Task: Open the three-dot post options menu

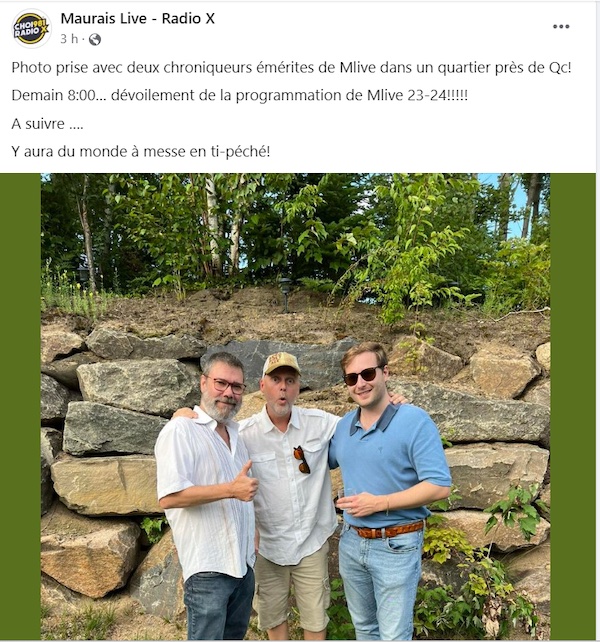Action: [561, 27]
